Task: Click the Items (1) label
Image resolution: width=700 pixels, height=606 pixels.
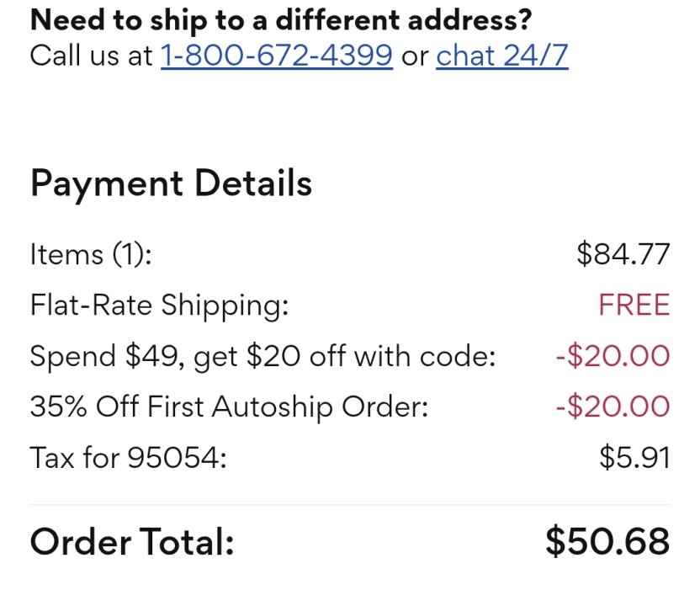Action: [x=91, y=253]
